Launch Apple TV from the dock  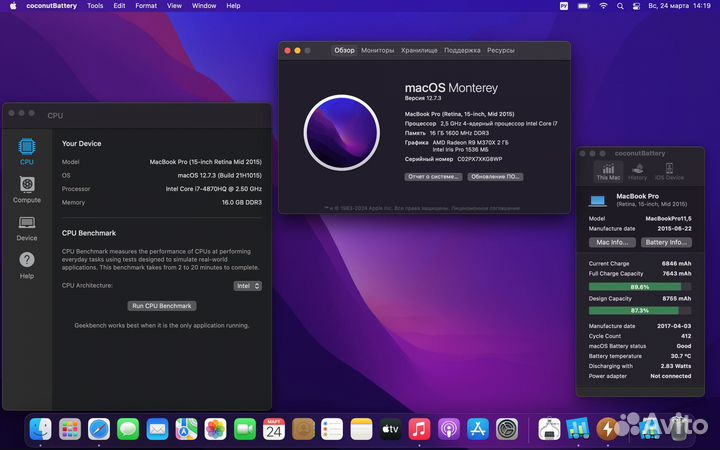pos(390,429)
